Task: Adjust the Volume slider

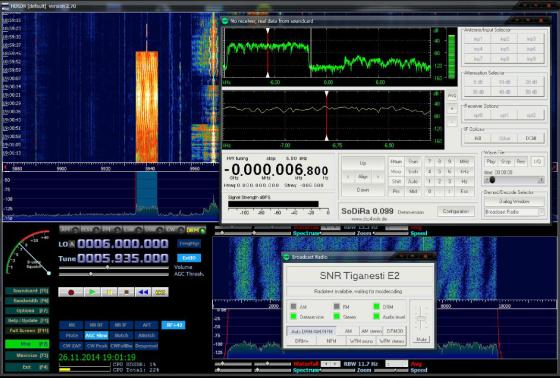Action: tap(114, 267)
